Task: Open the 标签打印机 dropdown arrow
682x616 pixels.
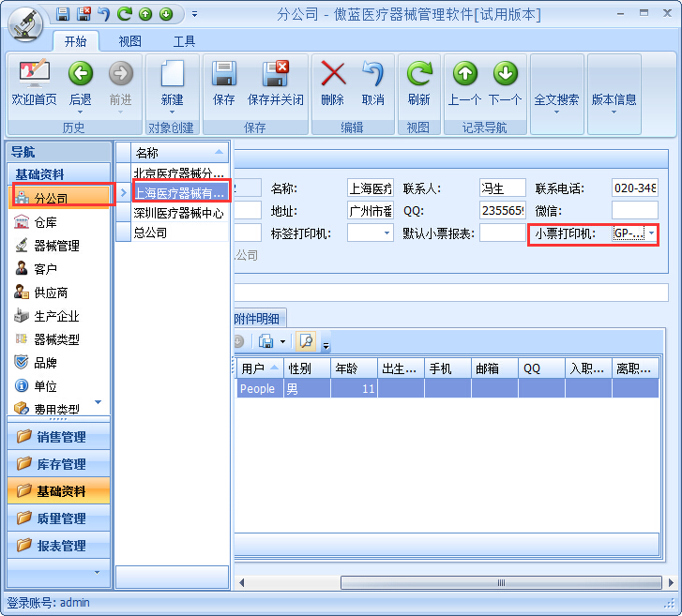Action: [x=386, y=233]
